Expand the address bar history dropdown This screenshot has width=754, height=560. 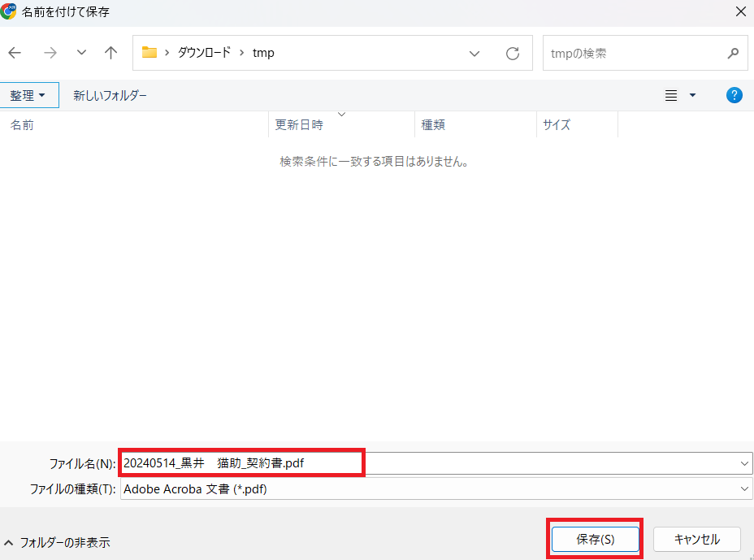[x=474, y=53]
